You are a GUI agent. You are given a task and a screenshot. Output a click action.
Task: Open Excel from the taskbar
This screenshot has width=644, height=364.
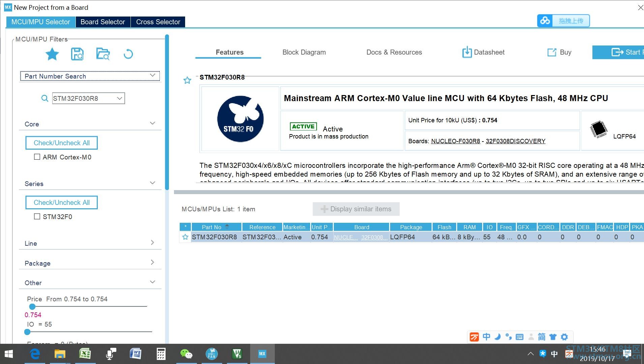click(85, 354)
